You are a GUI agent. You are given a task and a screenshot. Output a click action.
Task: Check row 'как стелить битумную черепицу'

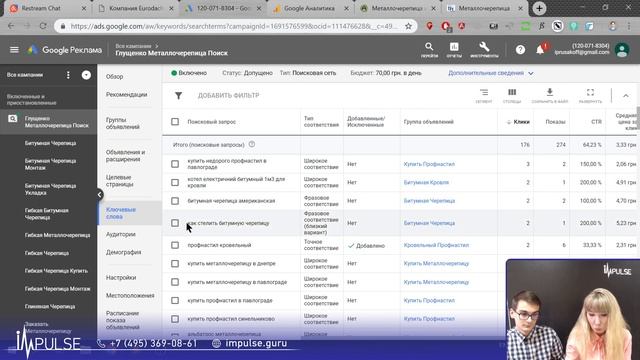point(175,223)
